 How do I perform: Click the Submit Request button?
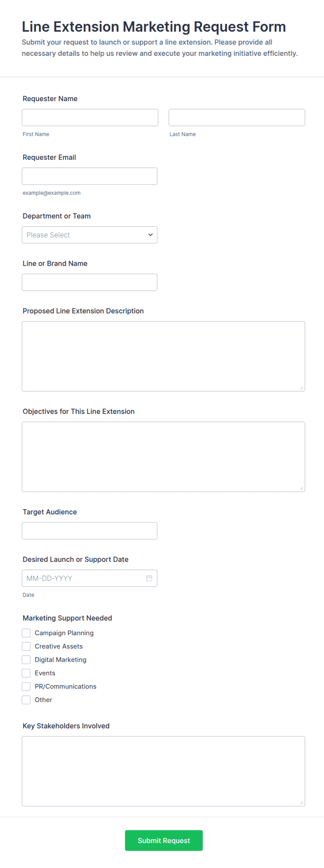(x=164, y=841)
